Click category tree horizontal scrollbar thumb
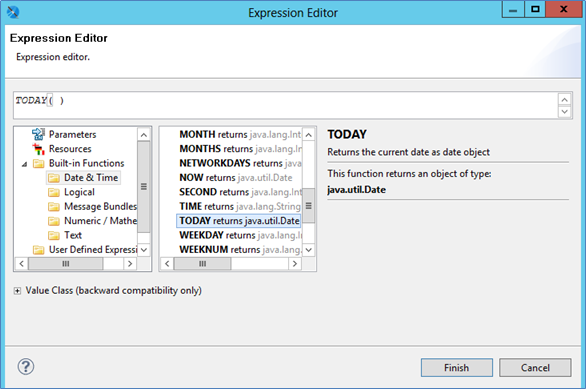Image resolution: width=586 pixels, height=389 pixels. click(65, 264)
